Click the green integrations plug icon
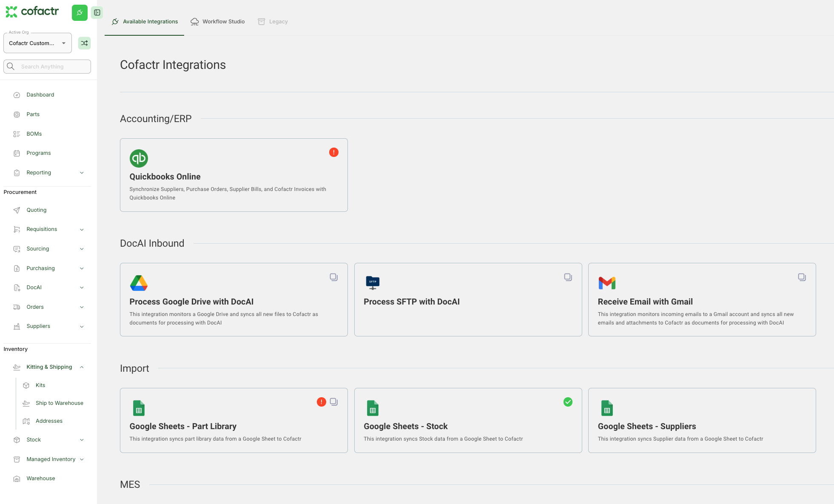This screenshot has height=504, width=834. point(80,13)
